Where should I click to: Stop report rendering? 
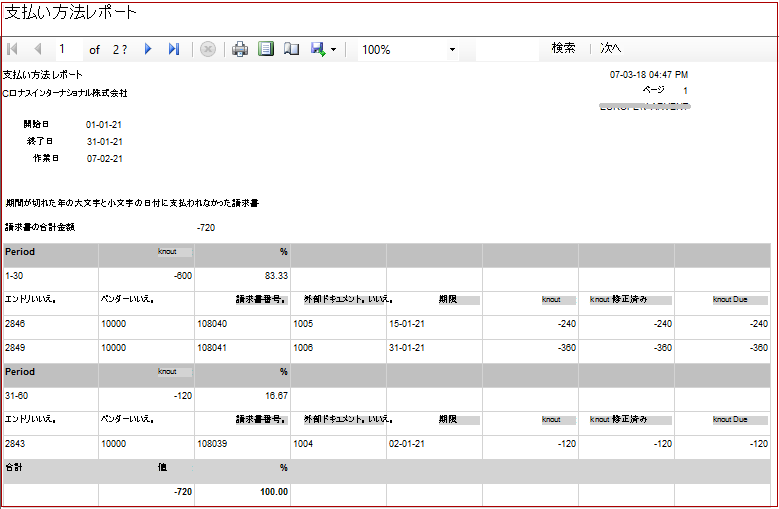click(208, 49)
